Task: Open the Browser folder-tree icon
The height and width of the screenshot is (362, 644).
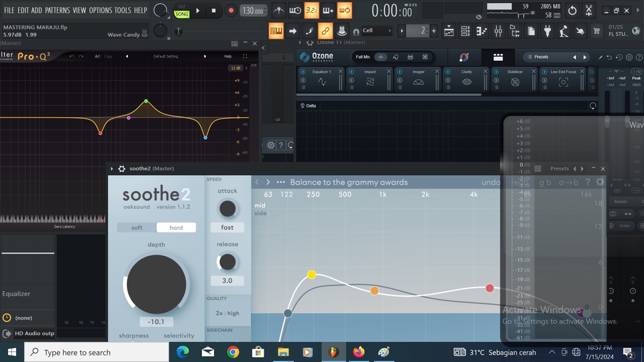Action: click(515, 31)
